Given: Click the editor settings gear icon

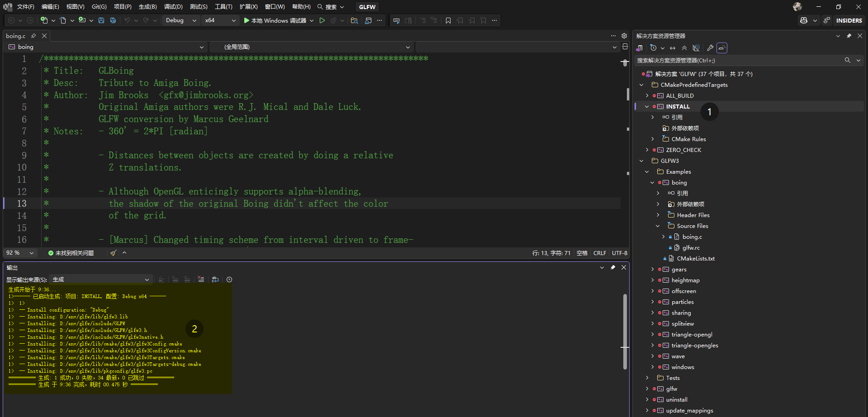Looking at the screenshot, I should [x=624, y=36].
